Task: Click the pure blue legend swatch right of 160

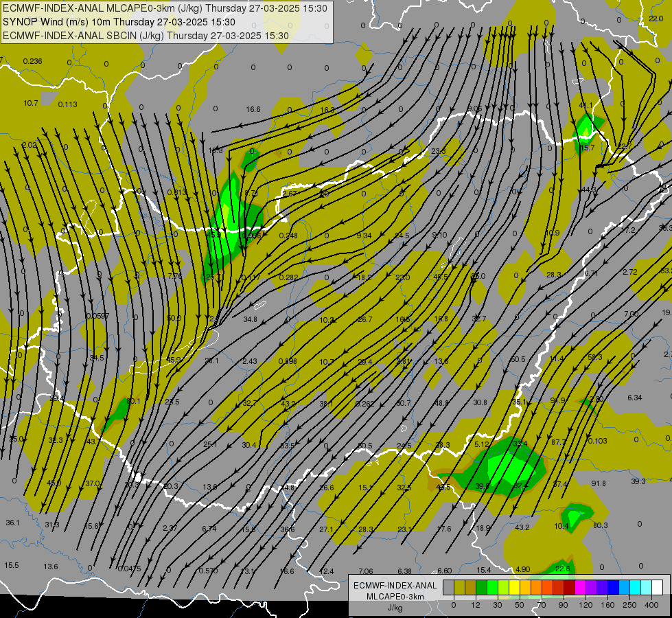Action: [613, 587]
